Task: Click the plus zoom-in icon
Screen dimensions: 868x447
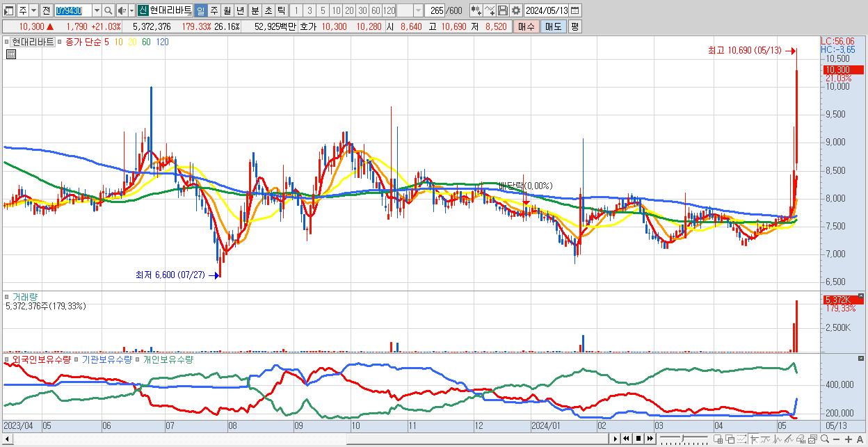Action: [849, 439]
